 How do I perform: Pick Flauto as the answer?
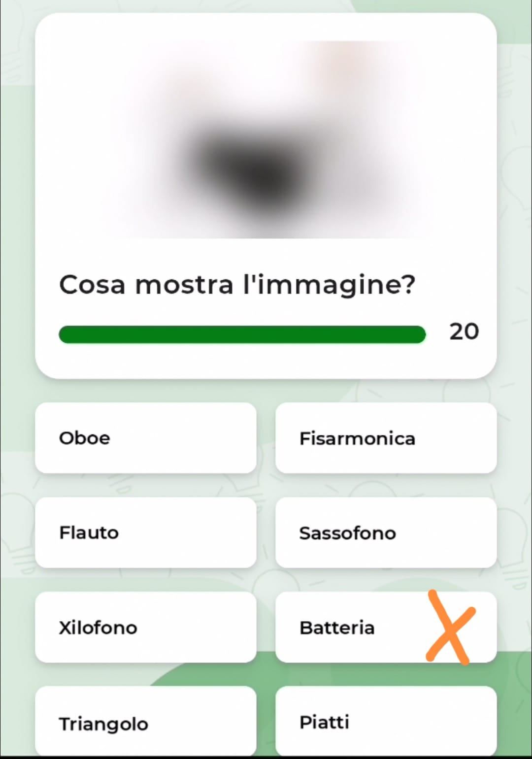pyautogui.click(x=146, y=532)
